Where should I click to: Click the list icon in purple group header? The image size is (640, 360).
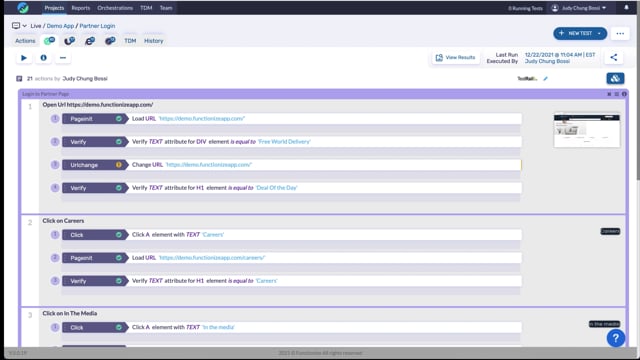pos(616,94)
